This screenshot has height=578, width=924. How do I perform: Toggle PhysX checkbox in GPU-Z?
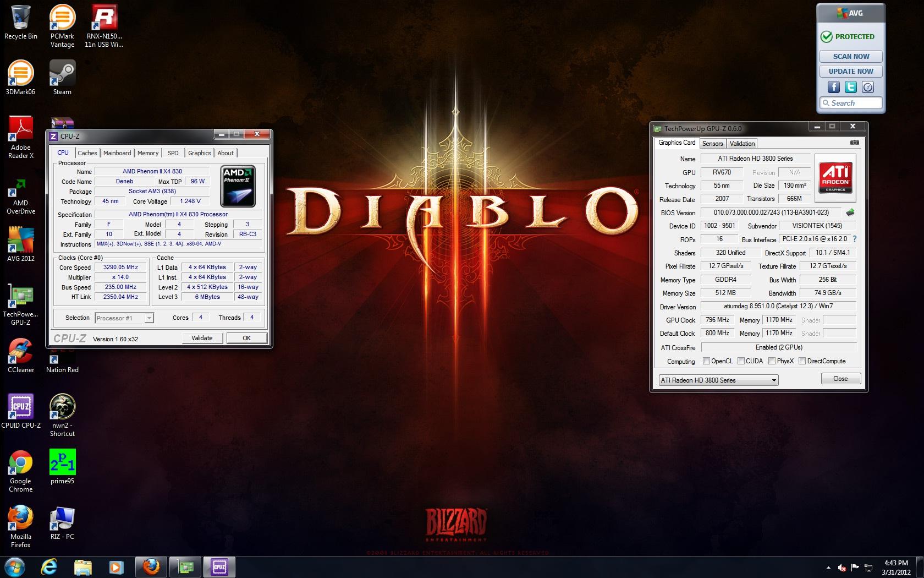click(x=772, y=361)
